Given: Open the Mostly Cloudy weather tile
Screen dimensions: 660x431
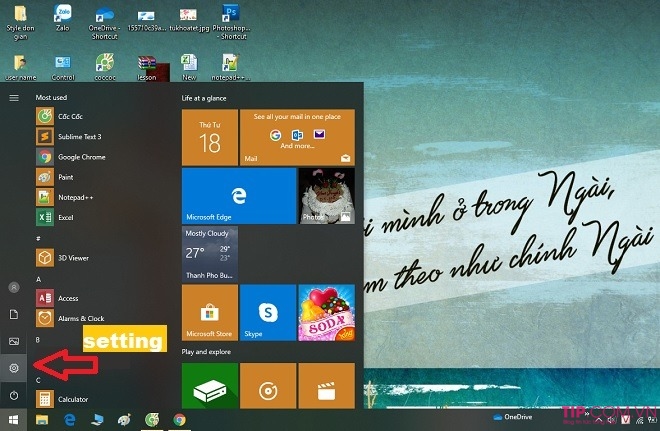Looking at the screenshot, I should [x=210, y=254].
